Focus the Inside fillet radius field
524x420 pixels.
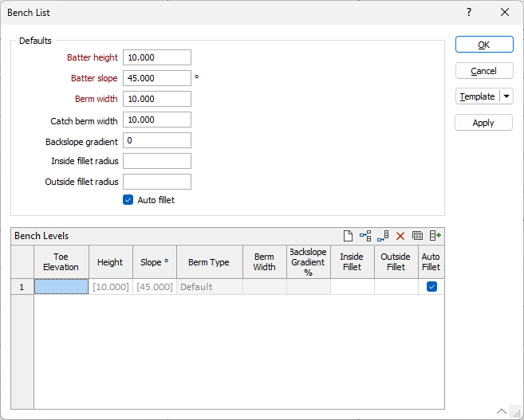pos(157,161)
